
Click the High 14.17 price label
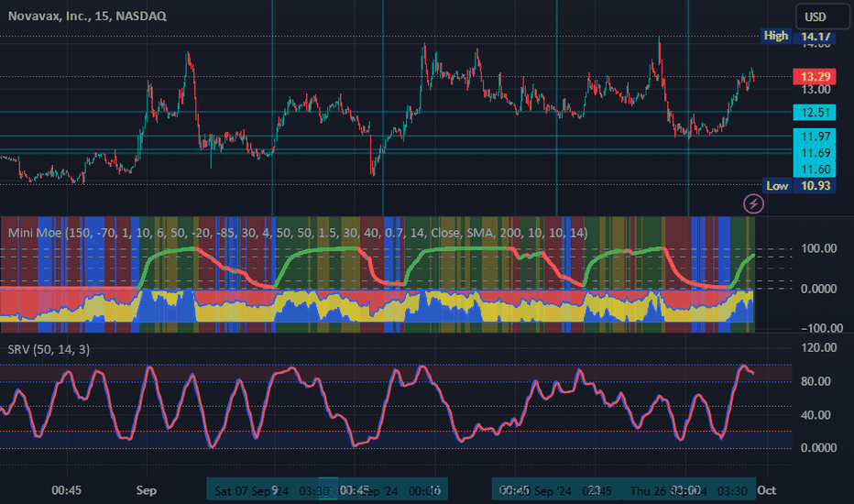(x=798, y=36)
